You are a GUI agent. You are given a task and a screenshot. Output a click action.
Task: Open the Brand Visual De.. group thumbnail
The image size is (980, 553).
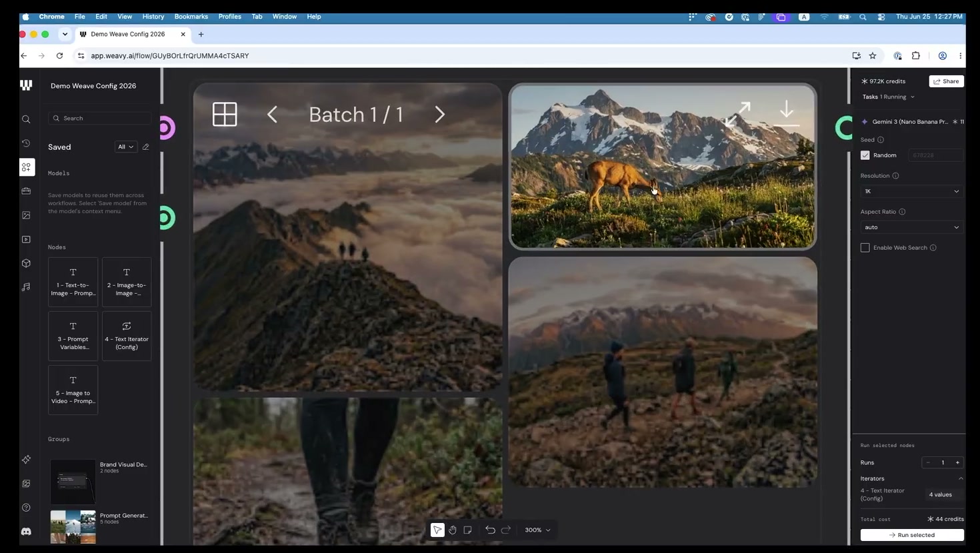(73, 481)
